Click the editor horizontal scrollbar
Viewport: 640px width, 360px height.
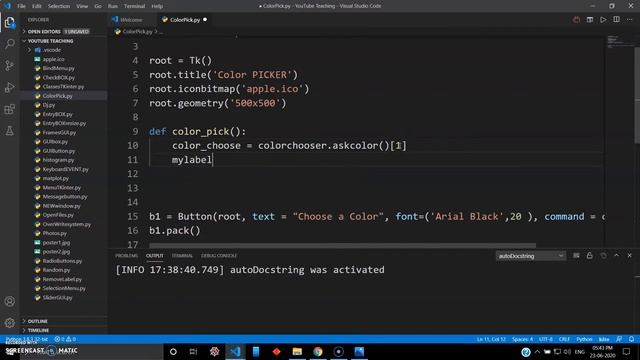click(x=342, y=245)
